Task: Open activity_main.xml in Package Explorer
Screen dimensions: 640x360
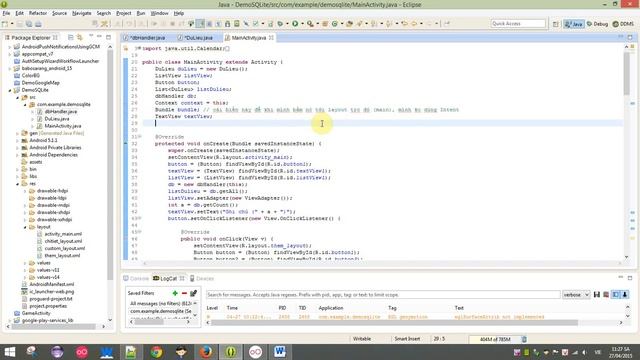Action: pyautogui.click(x=63, y=234)
